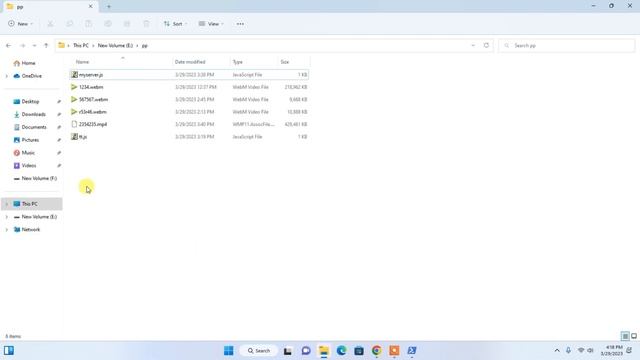Open the address bar history dropdown
The height and width of the screenshot is (360, 640).
point(473,45)
